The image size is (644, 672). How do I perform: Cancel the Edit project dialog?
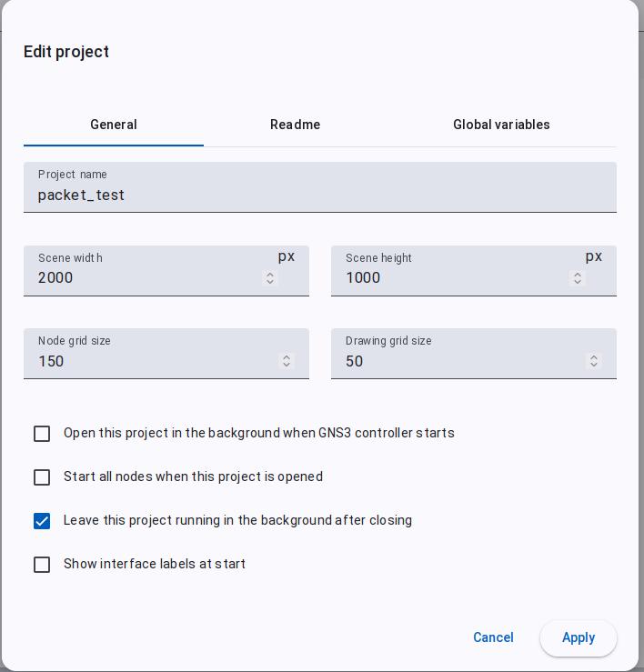(493, 637)
